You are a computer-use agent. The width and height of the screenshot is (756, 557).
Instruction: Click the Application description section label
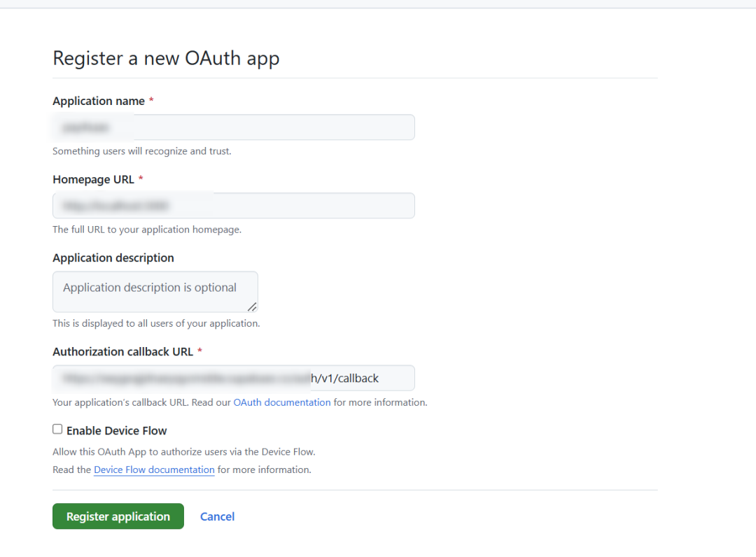(113, 258)
